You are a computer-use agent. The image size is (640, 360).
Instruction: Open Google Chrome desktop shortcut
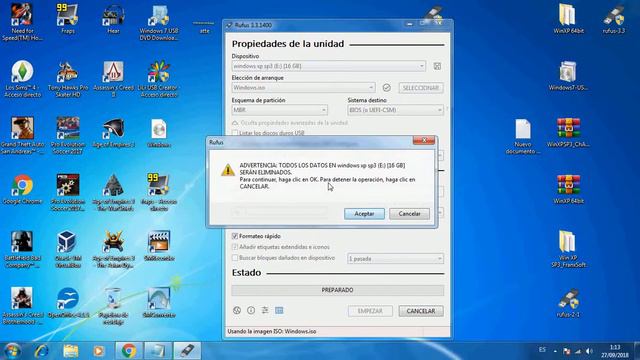pyautogui.click(x=22, y=189)
